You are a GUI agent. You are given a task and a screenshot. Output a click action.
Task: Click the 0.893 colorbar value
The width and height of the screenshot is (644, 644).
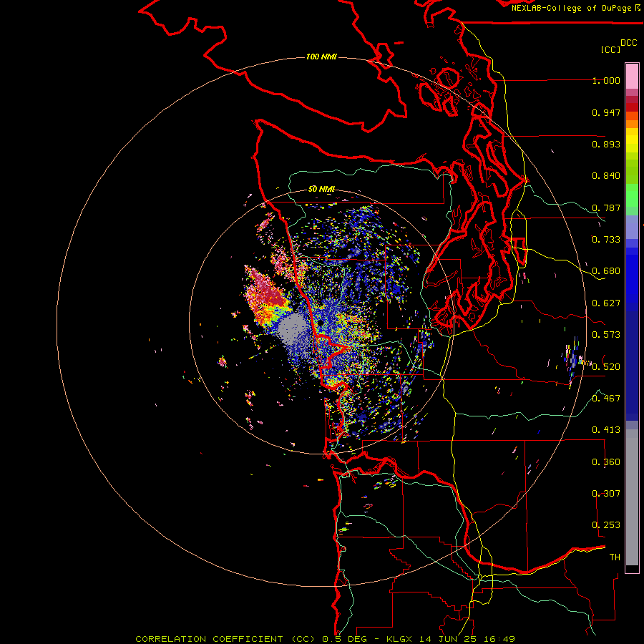coord(606,144)
